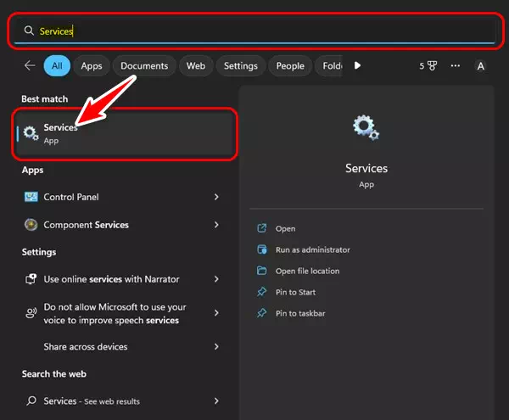Expand the Narrator online services chevron

pos(216,279)
